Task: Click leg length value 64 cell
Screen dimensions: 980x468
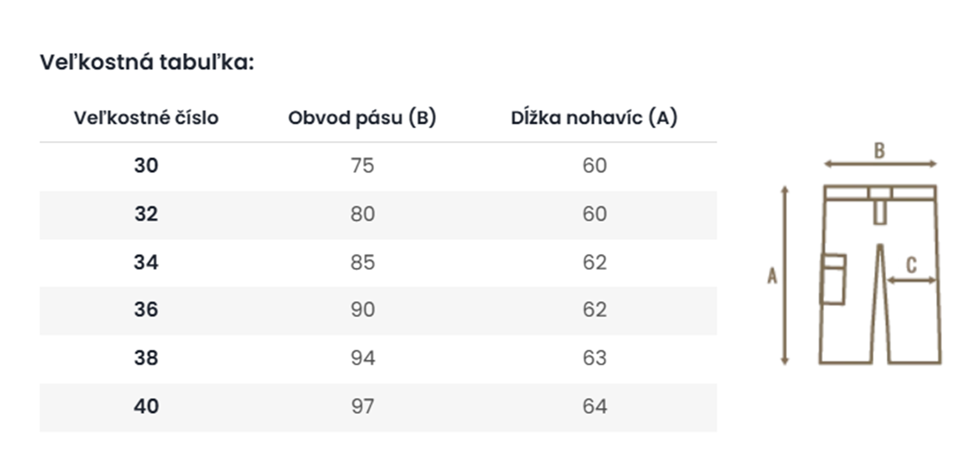Action: click(595, 406)
